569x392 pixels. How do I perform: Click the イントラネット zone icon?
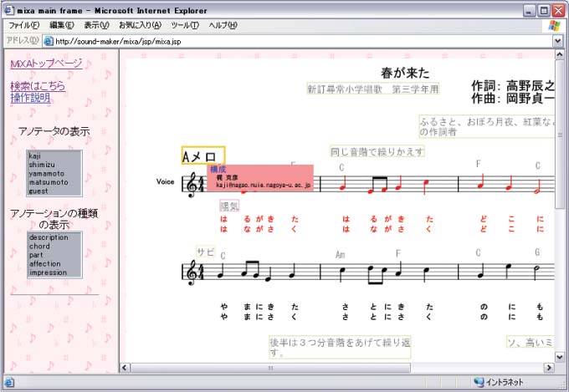[x=479, y=382]
